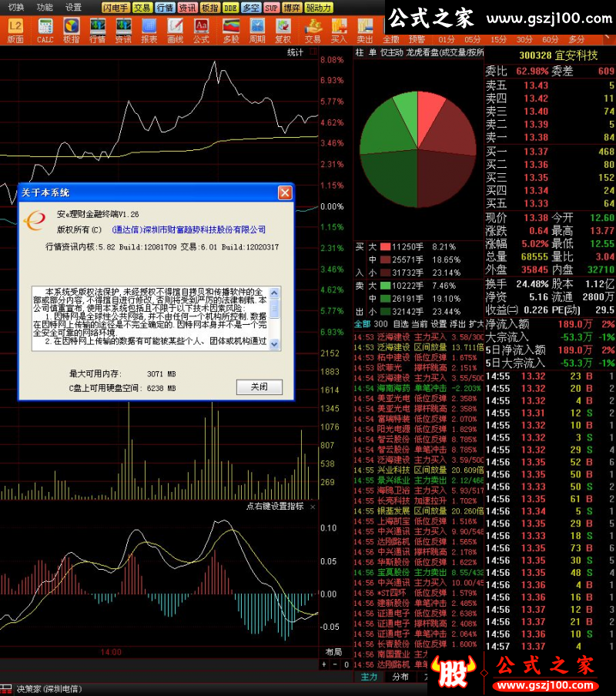Screen dimensions: 616x696
Task: Click the yellow 交易 top tab button
Action: [x=142, y=8]
